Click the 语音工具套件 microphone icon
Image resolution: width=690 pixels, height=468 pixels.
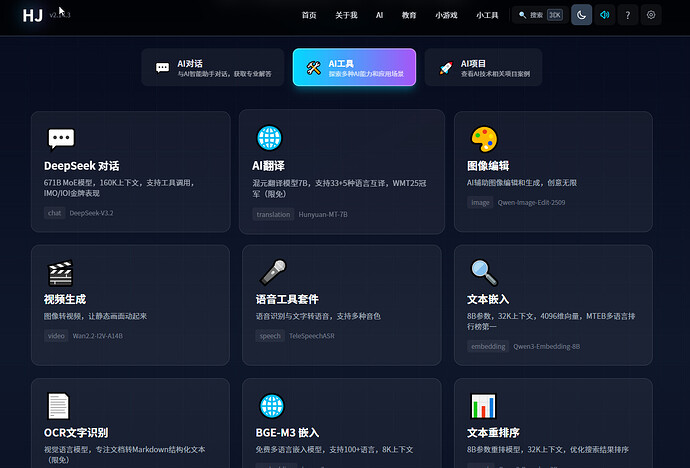[273, 273]
